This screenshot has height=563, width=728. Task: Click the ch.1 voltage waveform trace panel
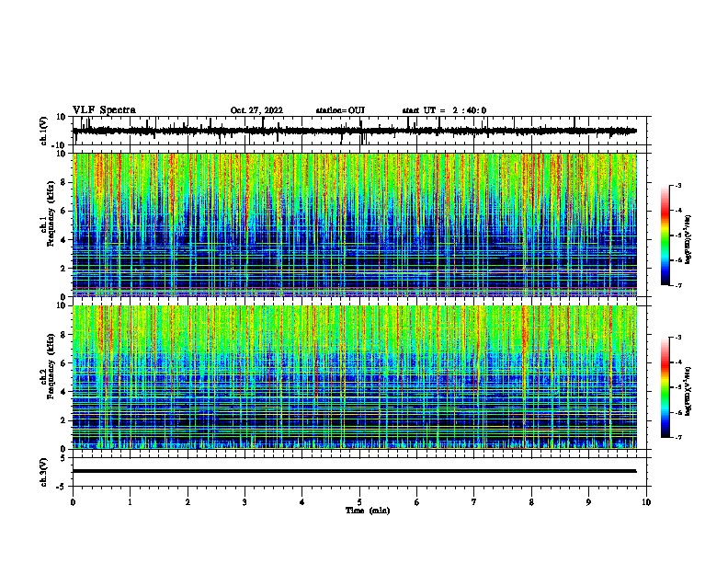359,131
